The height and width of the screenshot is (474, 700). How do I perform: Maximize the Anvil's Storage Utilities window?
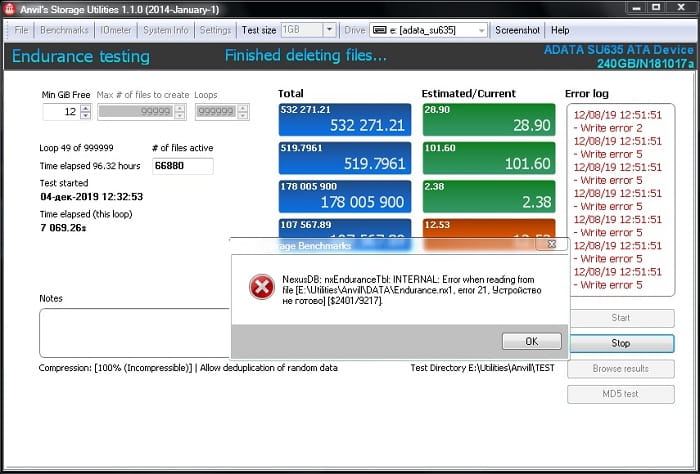tap(656, 8)
